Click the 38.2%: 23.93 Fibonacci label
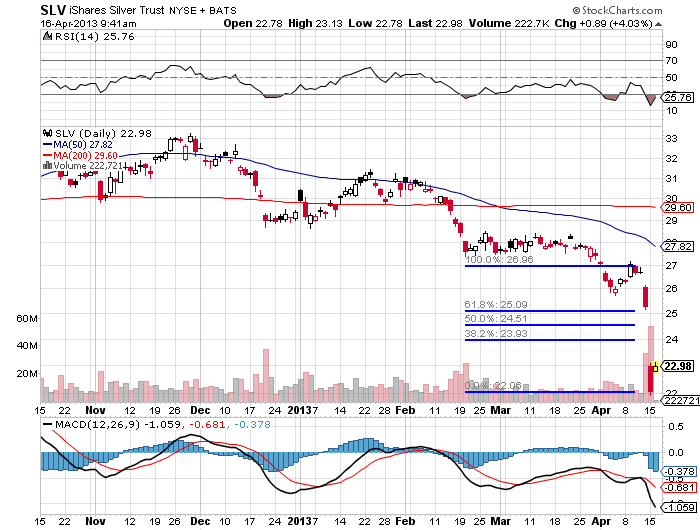The image size is (700, 530). pyautogui.click(x=496, y=334)
